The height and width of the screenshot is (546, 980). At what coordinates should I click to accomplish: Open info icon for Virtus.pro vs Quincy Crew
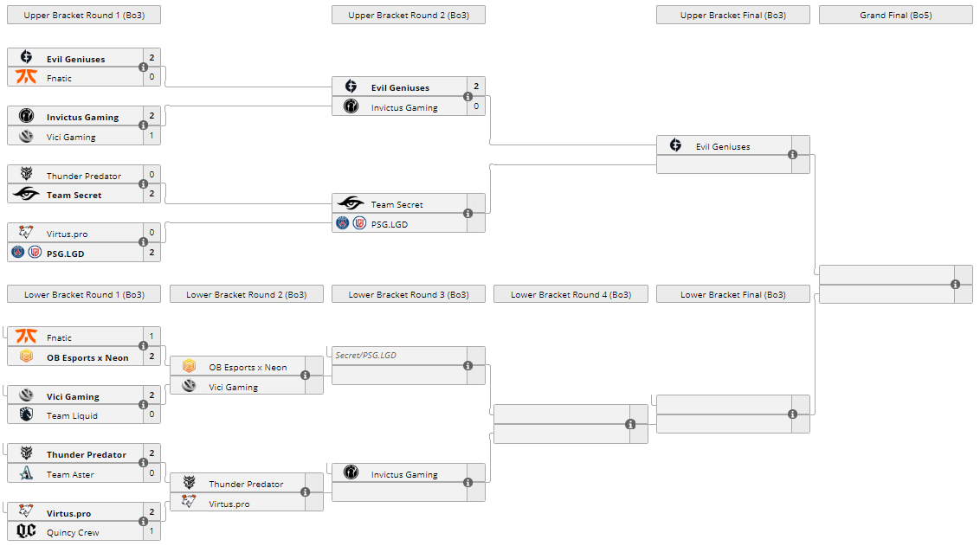pos(144,522)
